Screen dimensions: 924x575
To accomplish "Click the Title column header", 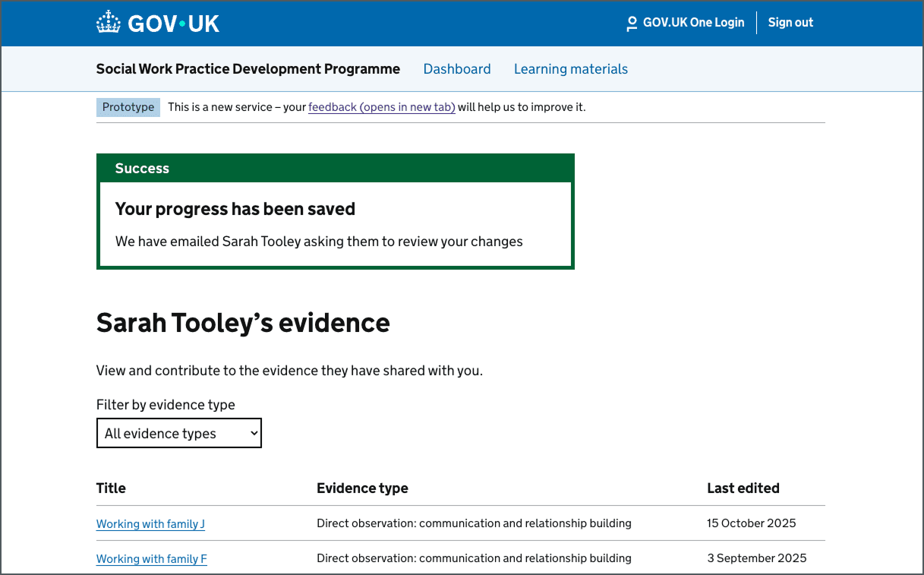I will pos(111,488).
